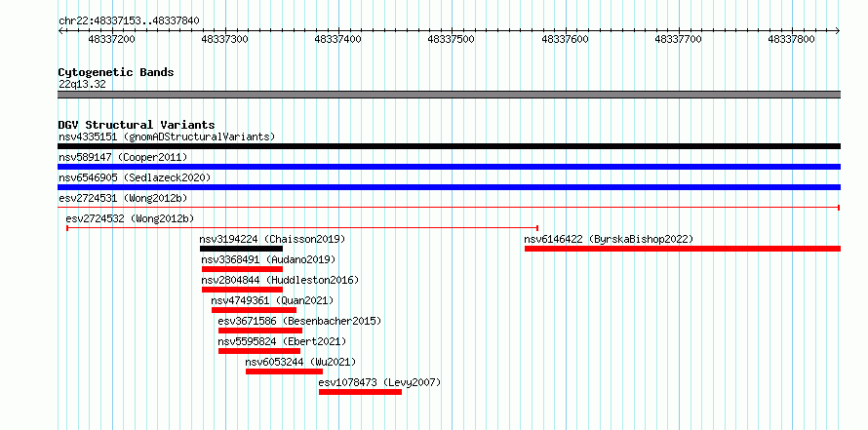Open esv2724531 (Wong2012b) variant label
This screenshot has width=868, height=430.
coord(123,198)
